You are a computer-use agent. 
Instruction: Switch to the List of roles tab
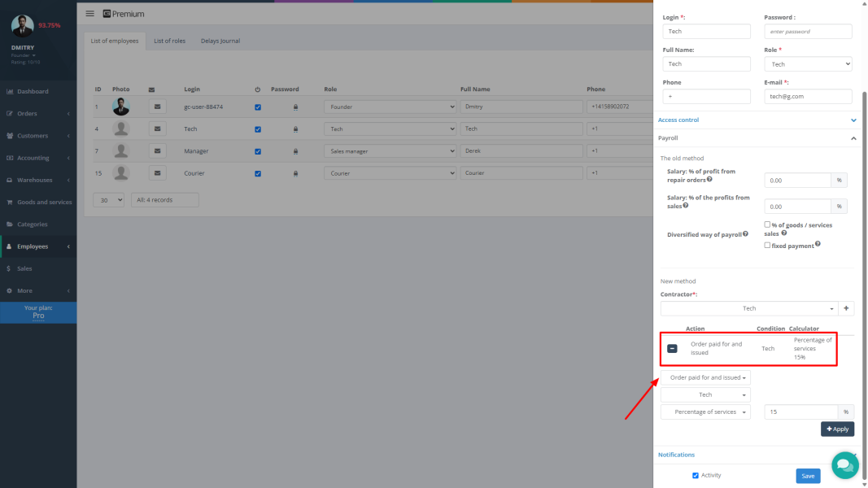(169, 41)
